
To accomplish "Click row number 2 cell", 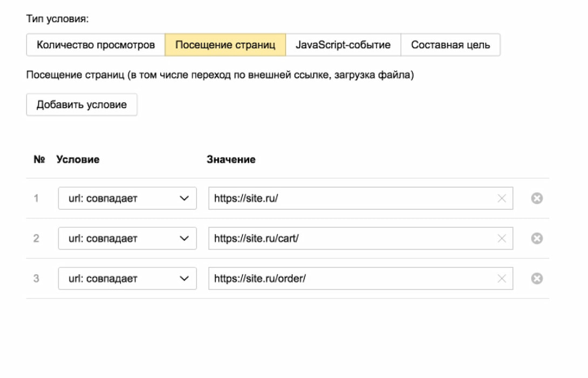I will pos(36,238).
